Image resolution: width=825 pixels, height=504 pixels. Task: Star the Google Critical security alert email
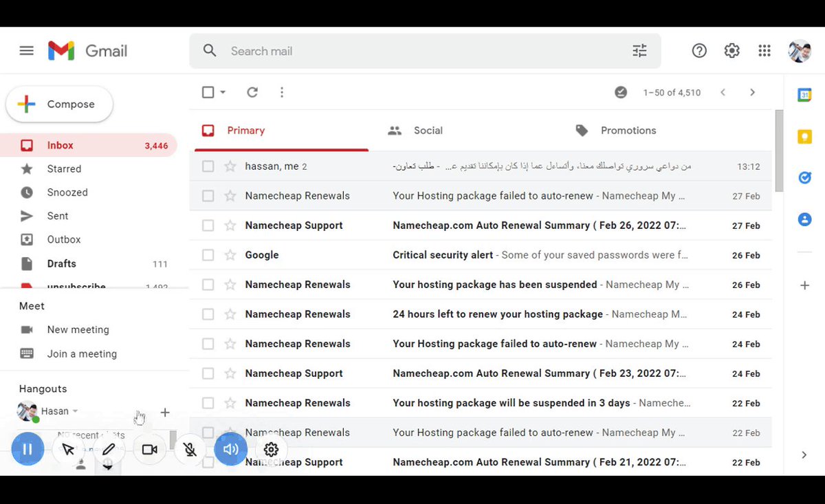pos(230,255)
